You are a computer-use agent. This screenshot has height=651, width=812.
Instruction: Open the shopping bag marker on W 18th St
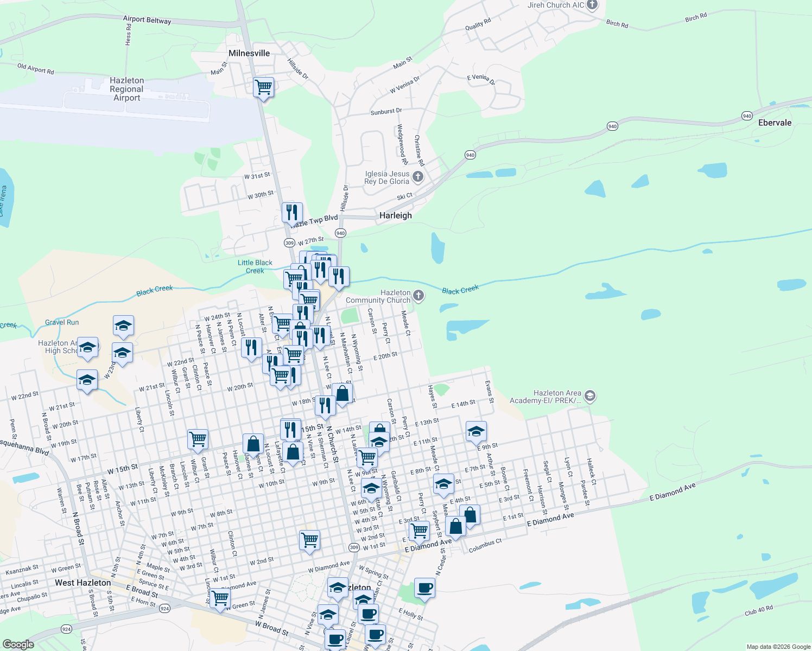(x=343, y=392)
